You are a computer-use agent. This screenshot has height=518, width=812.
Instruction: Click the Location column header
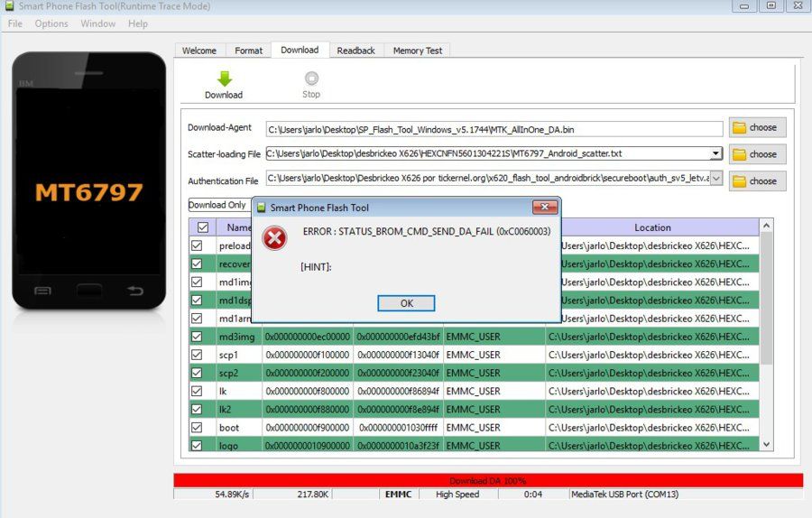pyautogui.click(x=652, y=227)
